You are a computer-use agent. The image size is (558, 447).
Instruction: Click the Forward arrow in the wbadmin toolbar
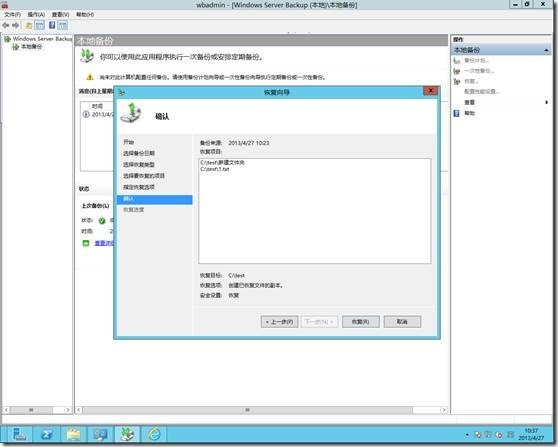(x=15, y=25)
